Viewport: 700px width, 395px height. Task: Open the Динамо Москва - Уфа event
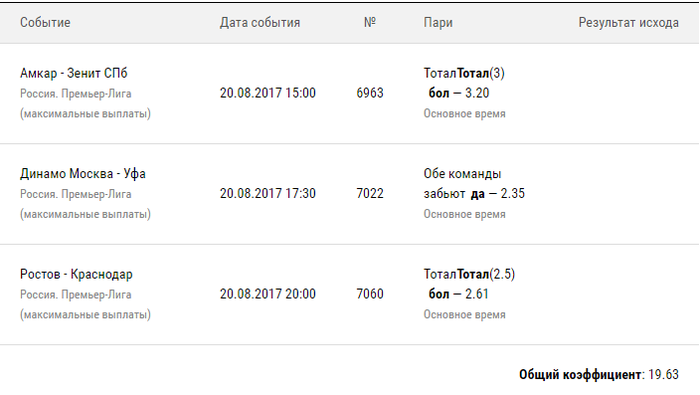(x=83, y=173)
